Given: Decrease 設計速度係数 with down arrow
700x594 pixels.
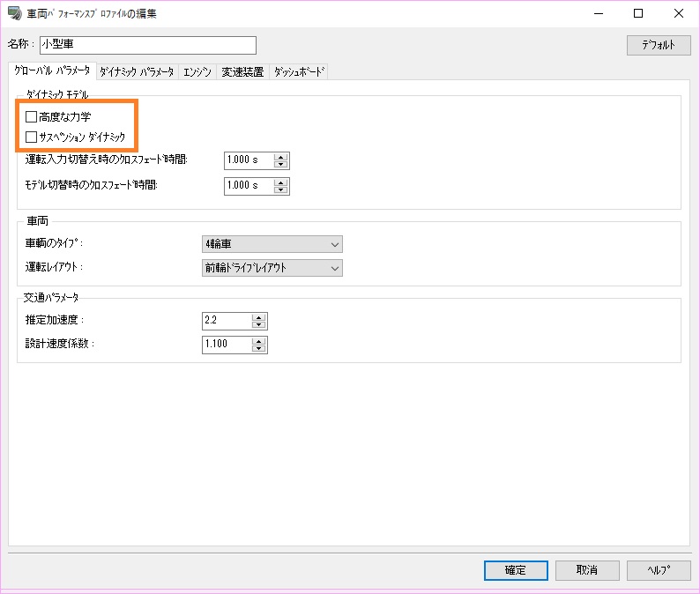Looking at the screenshot, I should (x=259, y=348).
